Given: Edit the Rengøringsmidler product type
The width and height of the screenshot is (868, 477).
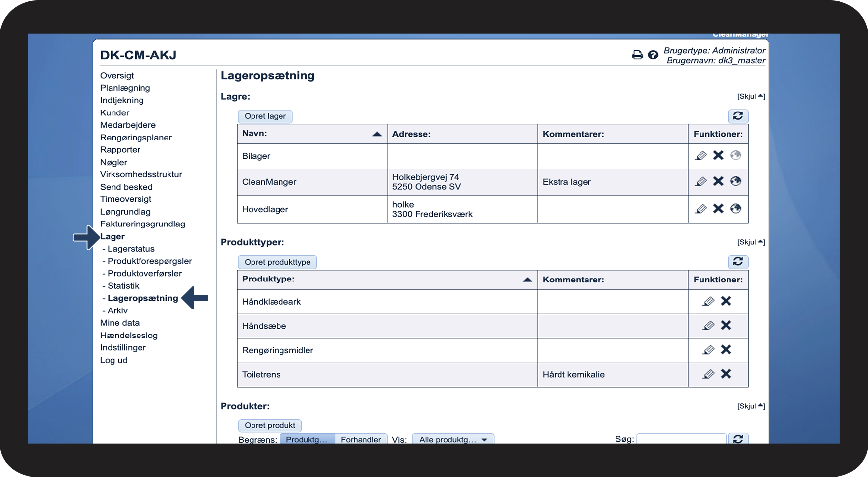Looking at the screenshot, I should 708,350.
